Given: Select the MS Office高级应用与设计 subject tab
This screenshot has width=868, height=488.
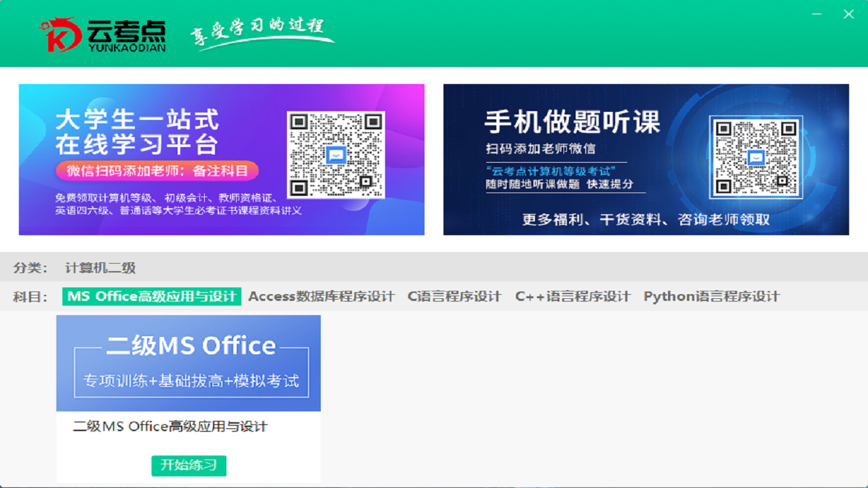Looking at the screenshot, I should (151, 296).
